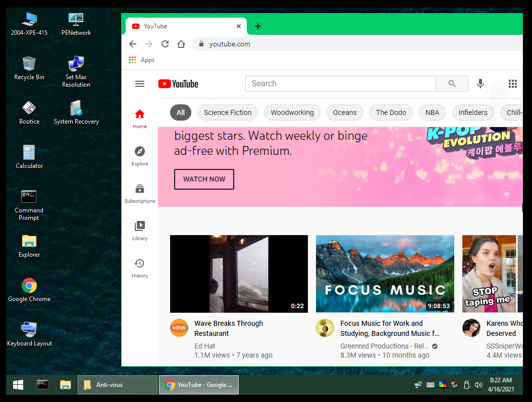Click the YouTube search magnifier button
Screen dimensions: 532x402
click(x=452, y=84)
